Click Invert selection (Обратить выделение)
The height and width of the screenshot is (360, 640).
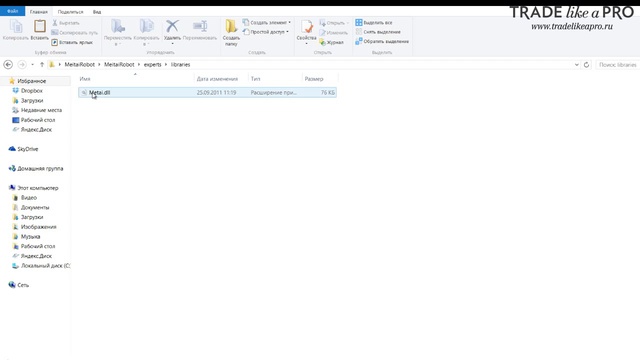tap(382, 41)
